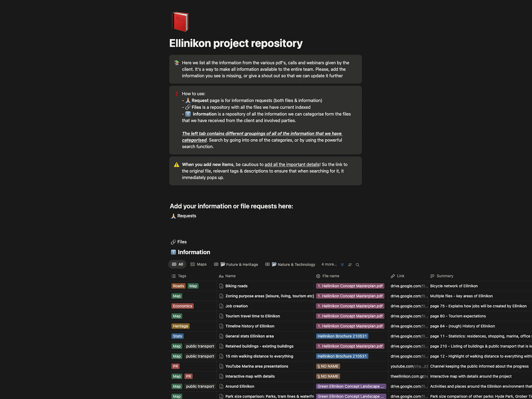Switch to the Maps view
This screenshot has height=399, width=532.
[x=198, y=264]
